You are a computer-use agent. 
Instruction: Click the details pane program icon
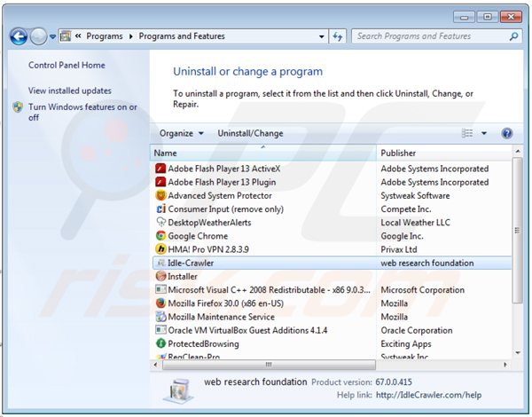coord(179,390)
